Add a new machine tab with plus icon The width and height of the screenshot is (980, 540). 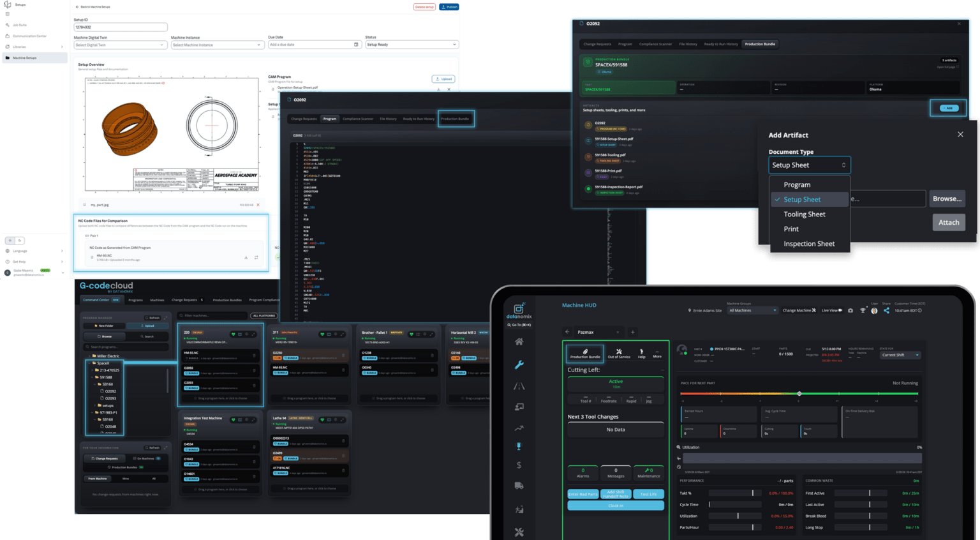point(633,332)
